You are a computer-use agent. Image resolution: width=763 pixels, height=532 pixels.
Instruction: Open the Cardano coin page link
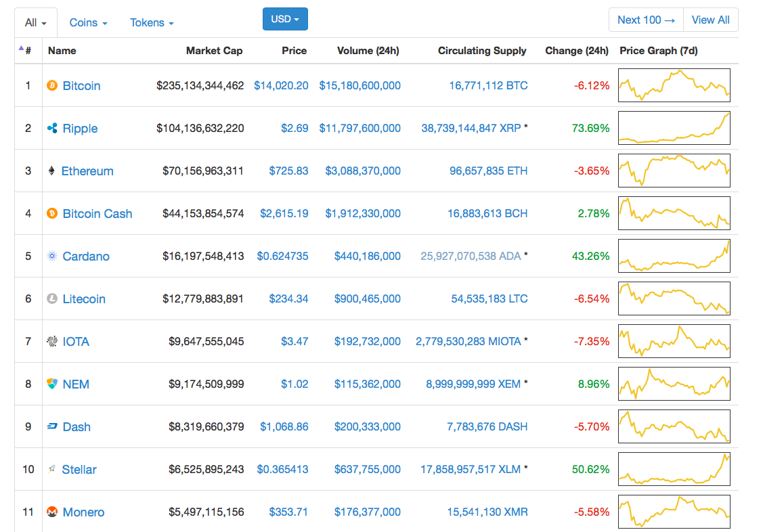86,257
